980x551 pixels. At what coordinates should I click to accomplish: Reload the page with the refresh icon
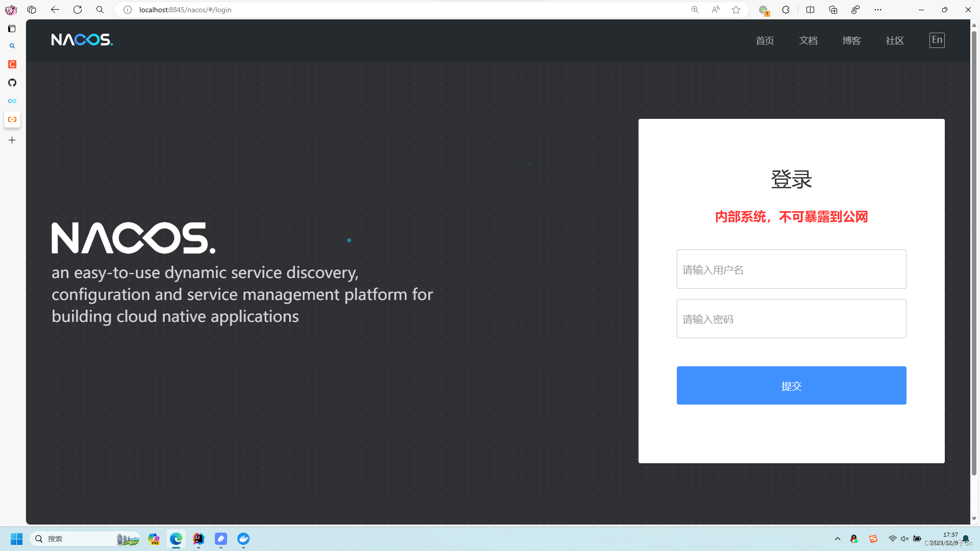click(78, 10)
